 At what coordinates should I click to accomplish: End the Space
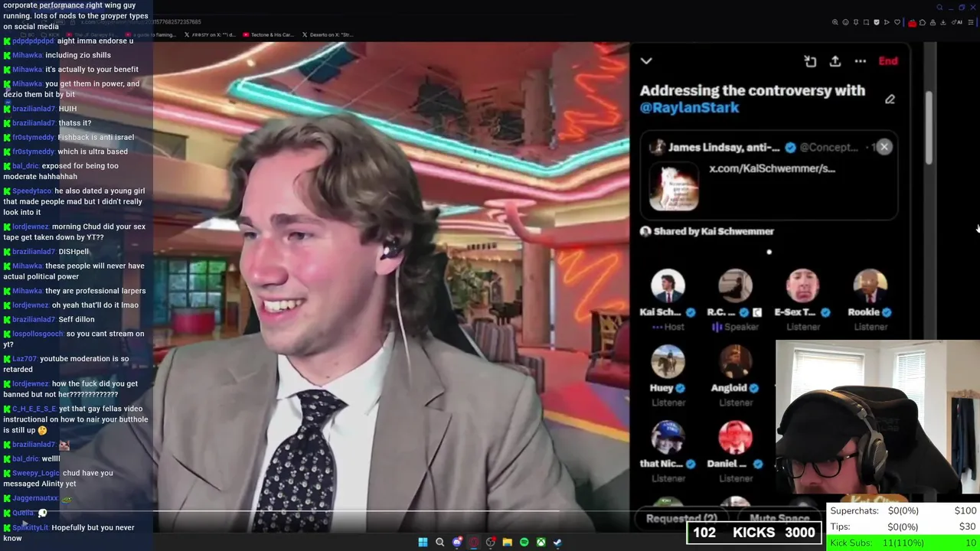coord(888,61)
